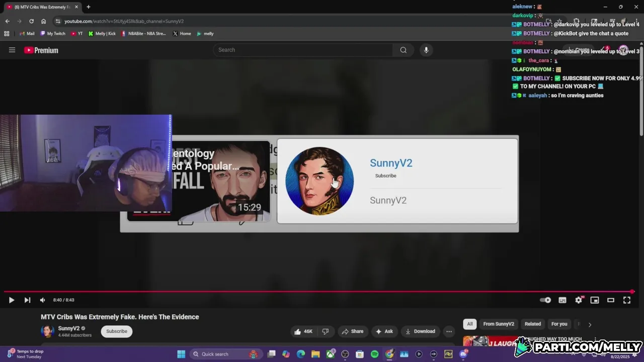Image resolution: width=644 pixels, height=362 pixels.
Task: Focus the YouTube Search field
Action: 303,50
